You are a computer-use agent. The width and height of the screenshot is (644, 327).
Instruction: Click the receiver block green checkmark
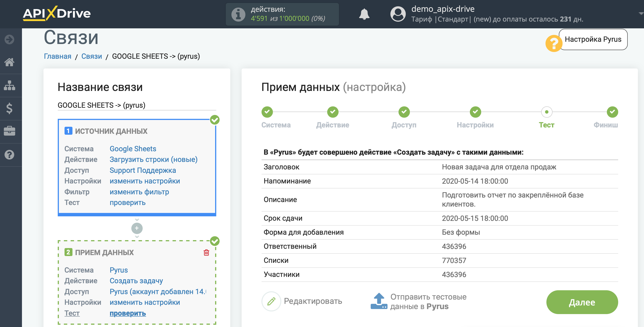pos(215,241)
